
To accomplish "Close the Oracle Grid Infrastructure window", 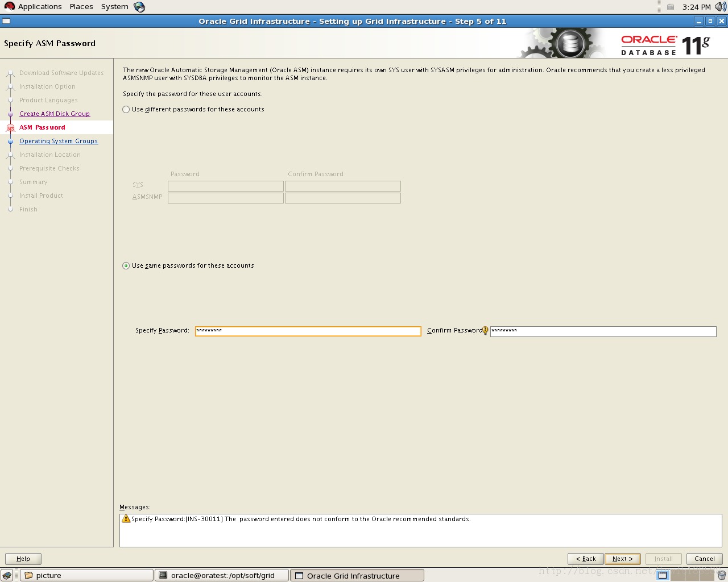I will 722,21.
